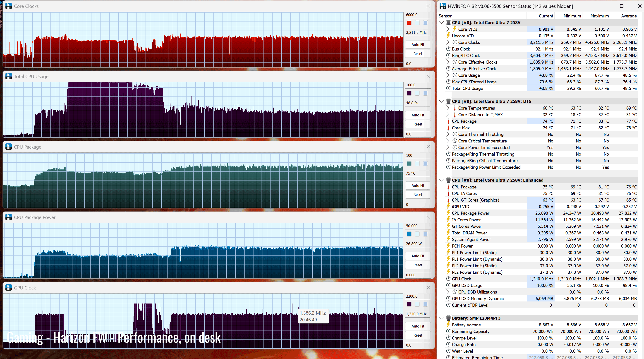Click the HWiNFO icon in CPU Package Power window
The image size is (644, 359).
9,217
